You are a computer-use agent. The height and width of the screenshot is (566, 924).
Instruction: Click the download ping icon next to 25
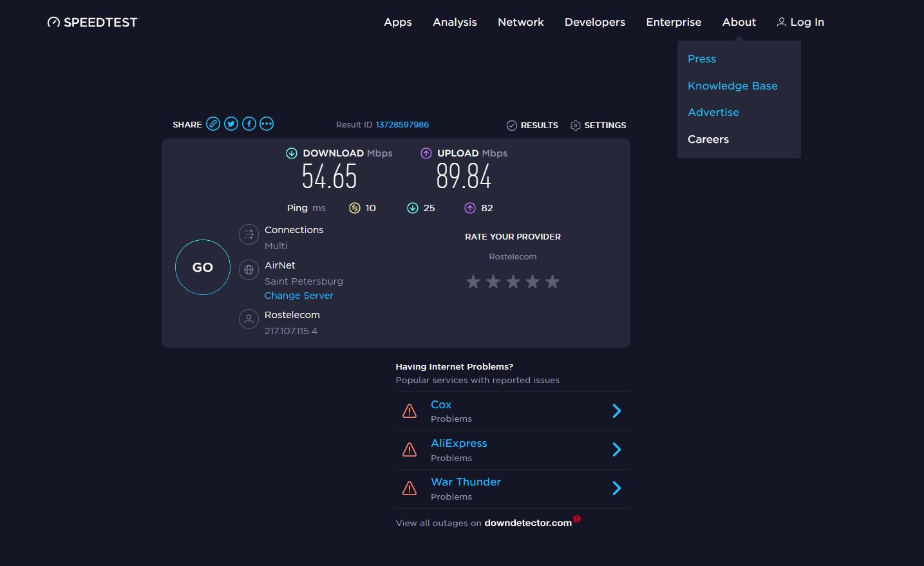(413, 208)
